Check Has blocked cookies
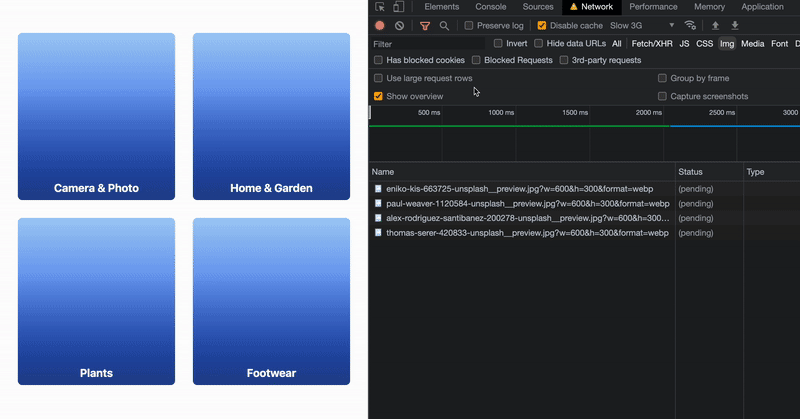 [x=378, y=60]
